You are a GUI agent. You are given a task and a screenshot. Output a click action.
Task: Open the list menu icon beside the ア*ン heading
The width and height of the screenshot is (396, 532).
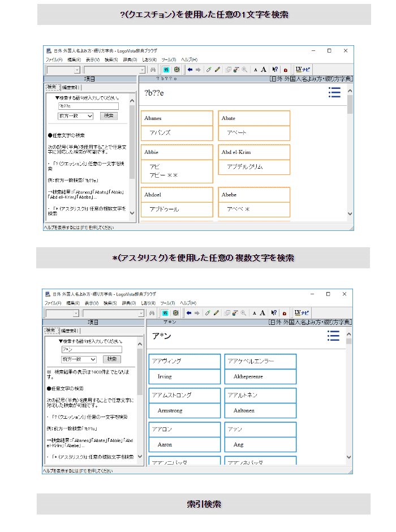point(334,336)
